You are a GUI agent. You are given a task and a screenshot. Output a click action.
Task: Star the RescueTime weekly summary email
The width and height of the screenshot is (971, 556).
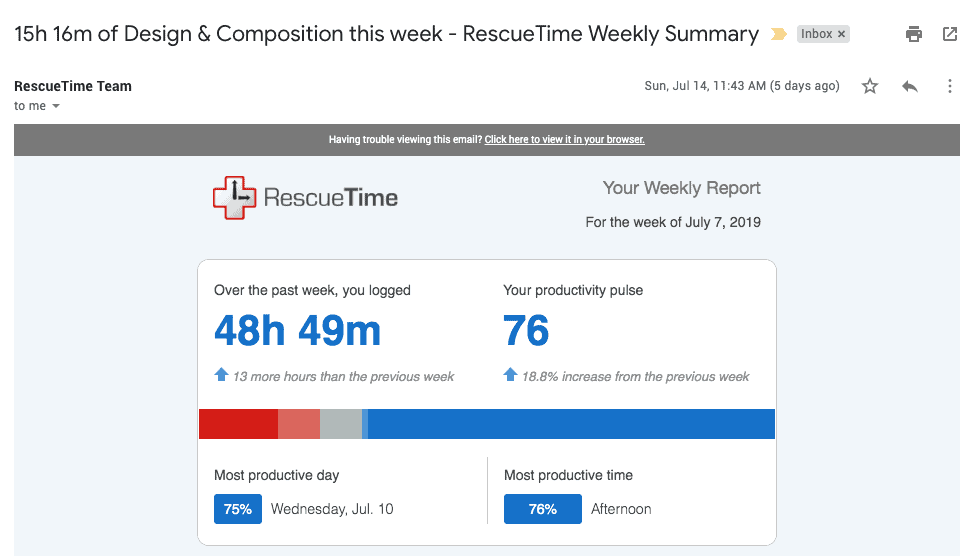870,86
